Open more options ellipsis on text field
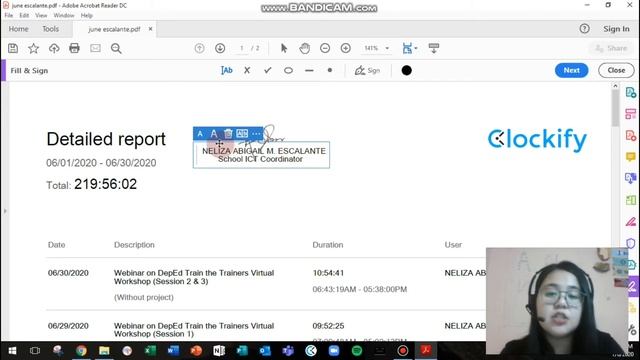 (x=256, y=133)
